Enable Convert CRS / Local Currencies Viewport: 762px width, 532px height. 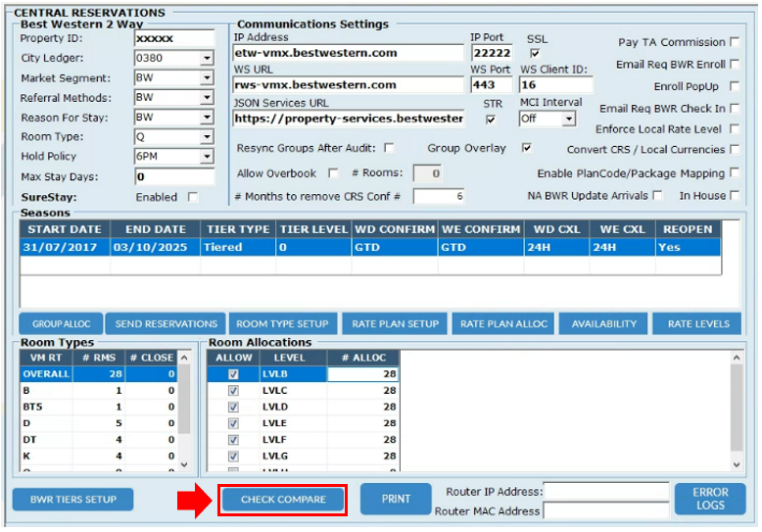(x=735, y=149)
